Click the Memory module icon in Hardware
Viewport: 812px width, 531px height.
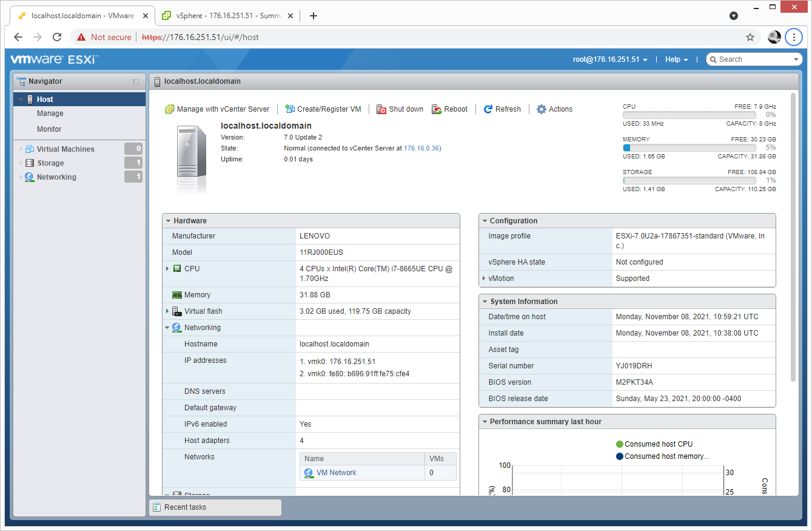[177, 295]
